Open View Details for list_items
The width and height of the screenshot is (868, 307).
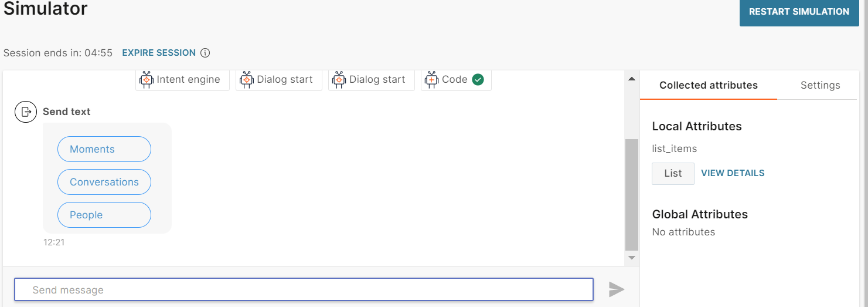(x=733, y=173)
